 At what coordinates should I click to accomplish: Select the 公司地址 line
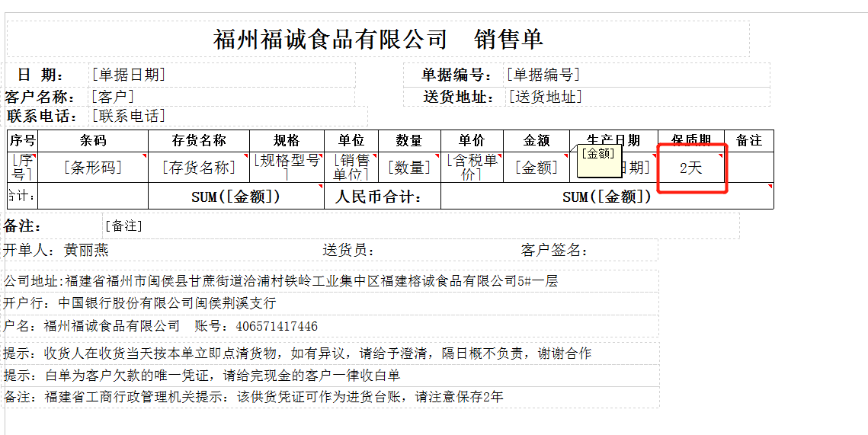pyautogui.click(x=280, y=281)
